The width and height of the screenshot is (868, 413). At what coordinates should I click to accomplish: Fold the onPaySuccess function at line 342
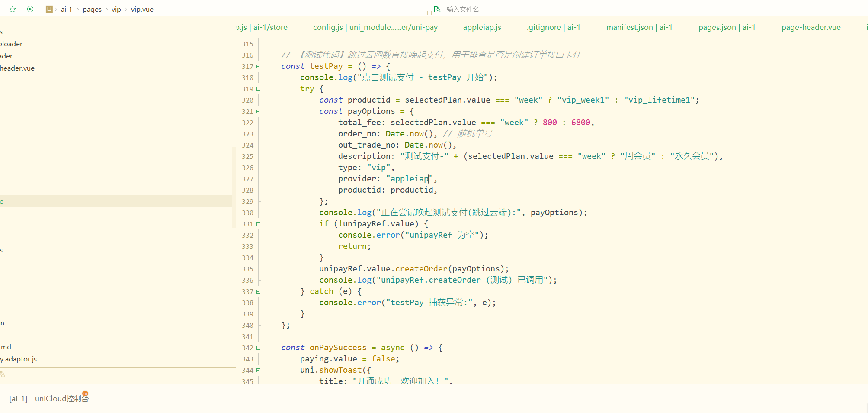pyautogui.click(x=259, y=348)
